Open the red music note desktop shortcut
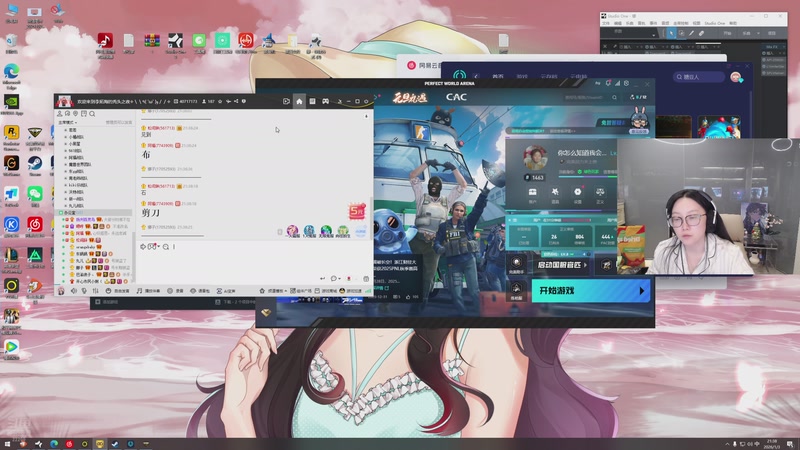The image size is (800, 450). pyautogui.click(x=105, y=40)
